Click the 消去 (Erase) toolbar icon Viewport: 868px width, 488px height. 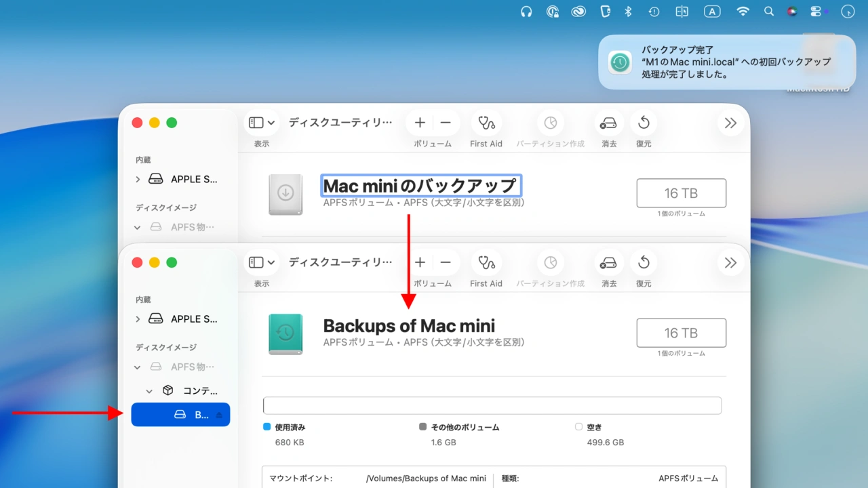click(608, 262)
